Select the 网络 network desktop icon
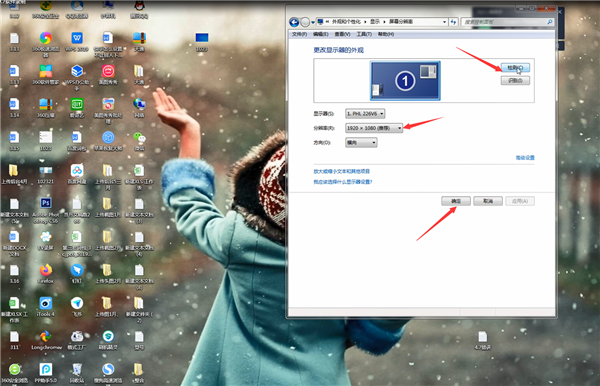600x386 pixels. coord(139,108)
